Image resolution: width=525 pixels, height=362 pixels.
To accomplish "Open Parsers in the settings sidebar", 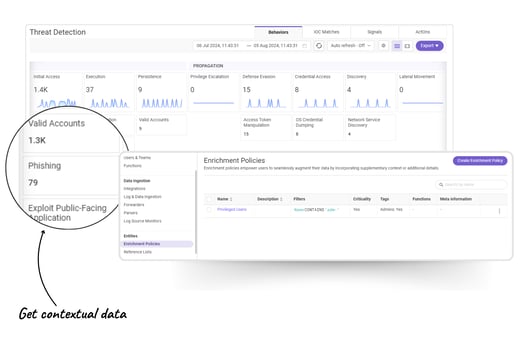I will pos(131,213).
